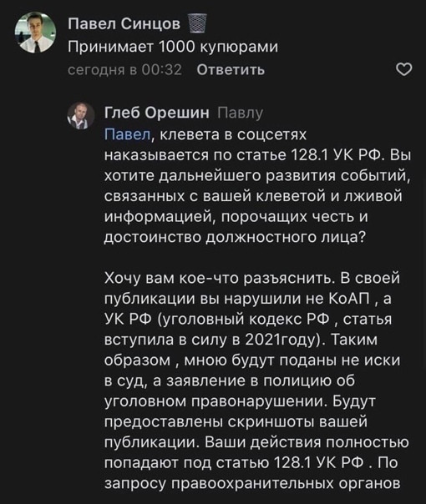
Task: Click the last line запросу правоохранительных органов
Action: 252,484
